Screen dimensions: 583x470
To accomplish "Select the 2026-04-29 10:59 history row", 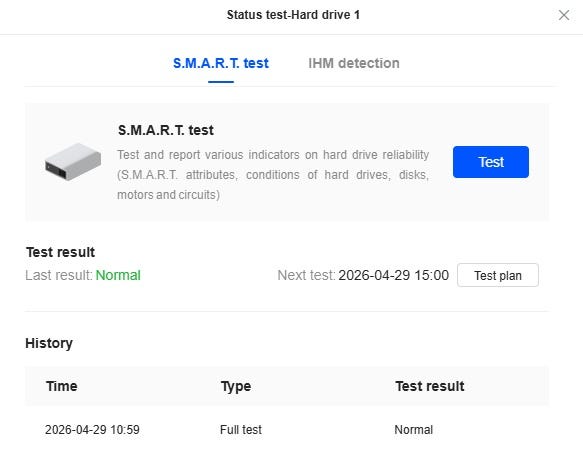I will click(287, 430).
